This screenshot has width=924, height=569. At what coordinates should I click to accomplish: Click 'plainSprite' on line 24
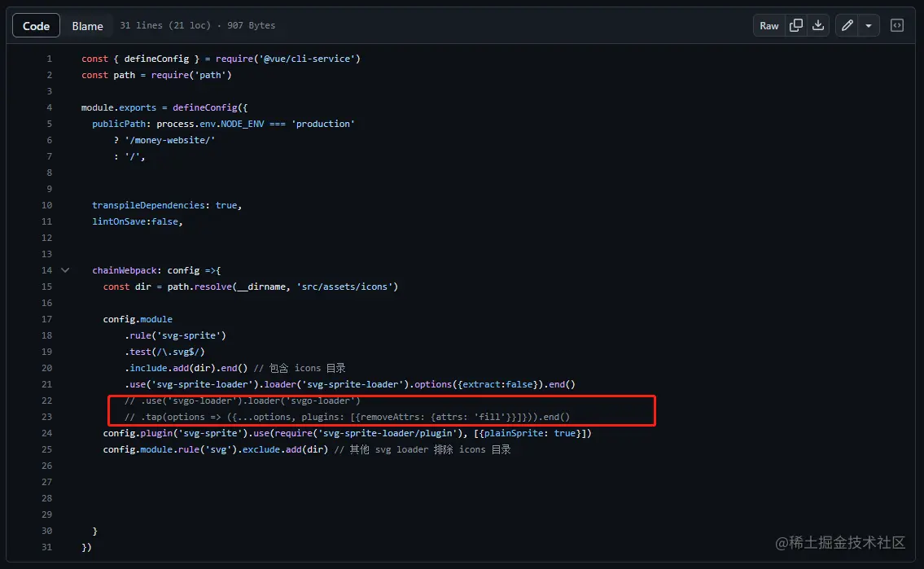(513, 433)
